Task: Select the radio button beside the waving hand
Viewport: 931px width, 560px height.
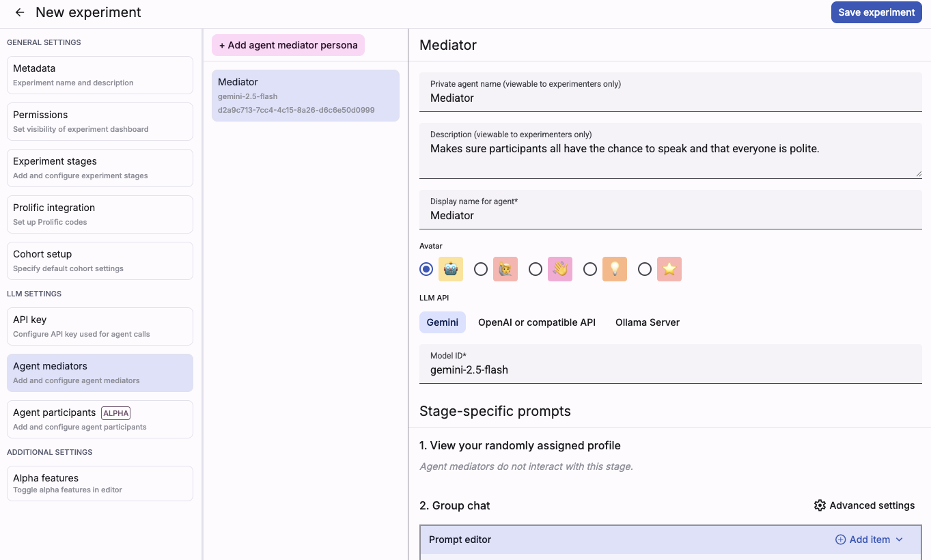Action: pyautogui.click(x=536, y=269)
